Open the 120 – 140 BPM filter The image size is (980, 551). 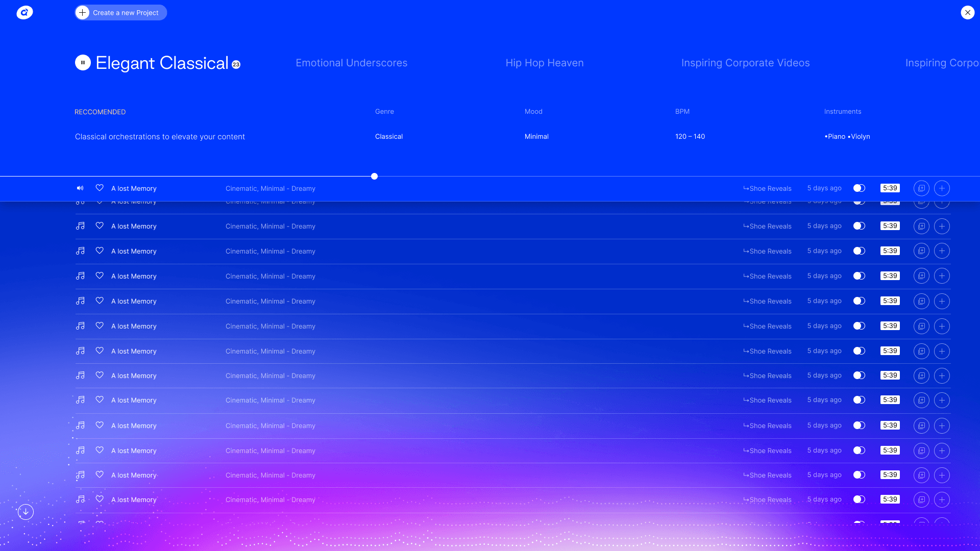click(x=690, y=137)
